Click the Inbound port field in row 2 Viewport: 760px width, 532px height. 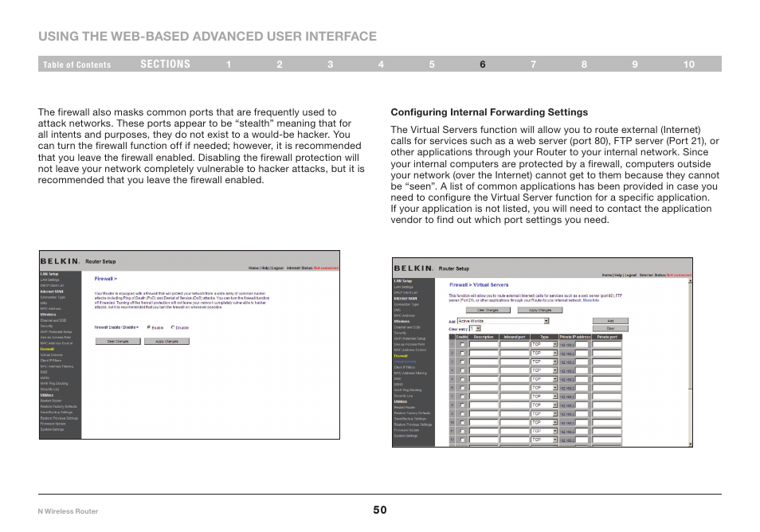click(x=515, y=354)
